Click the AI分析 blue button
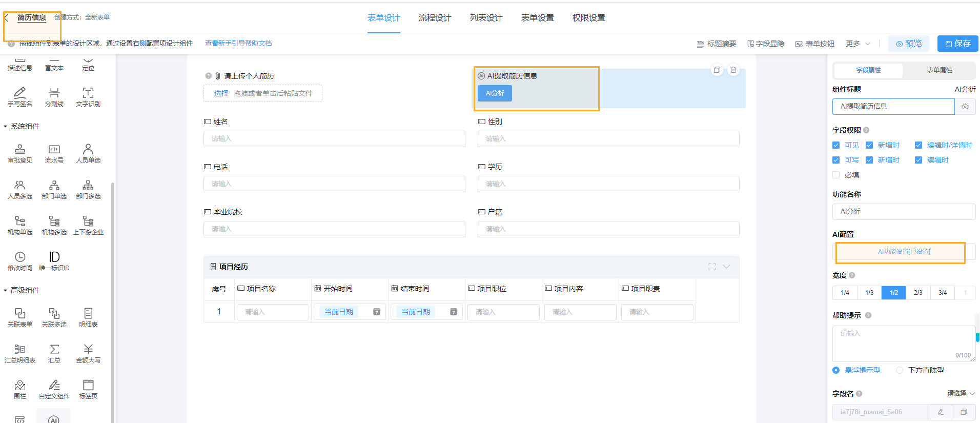Image resolution: width=980 pixels, height=423 pixels. [495, 93]
